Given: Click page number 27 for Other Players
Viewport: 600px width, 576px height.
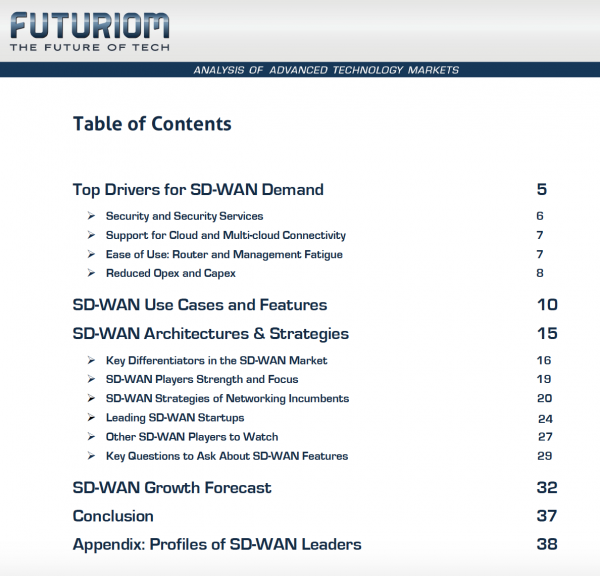Looking at the screenshot, I should (545, 437).
